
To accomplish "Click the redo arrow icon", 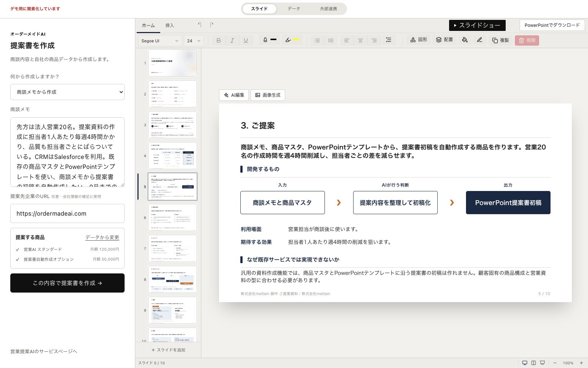I will point(212,25).
